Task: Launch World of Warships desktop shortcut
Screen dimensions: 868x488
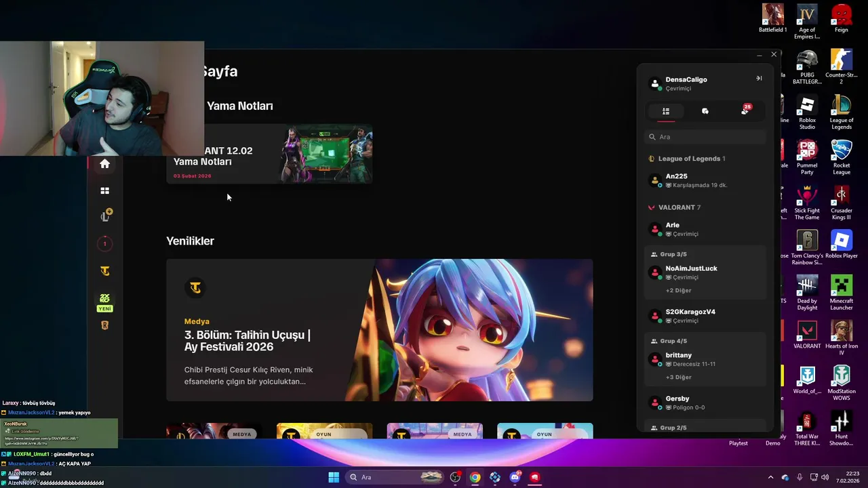Action: pos(807,380)
